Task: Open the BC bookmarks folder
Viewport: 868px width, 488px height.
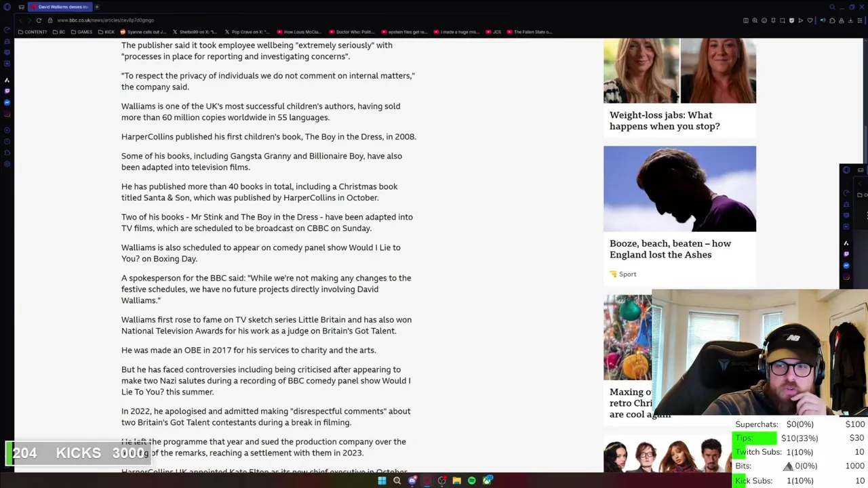Action: tap(59, 32)
